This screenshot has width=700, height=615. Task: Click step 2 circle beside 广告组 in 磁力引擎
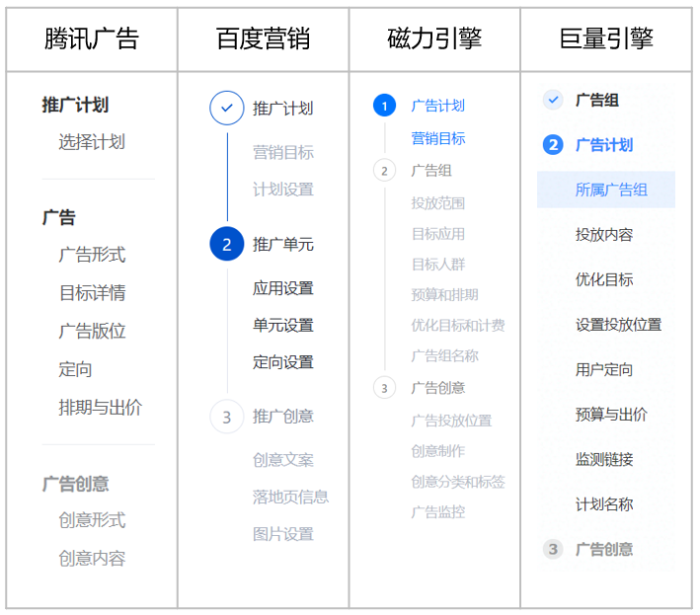(384, 171)
